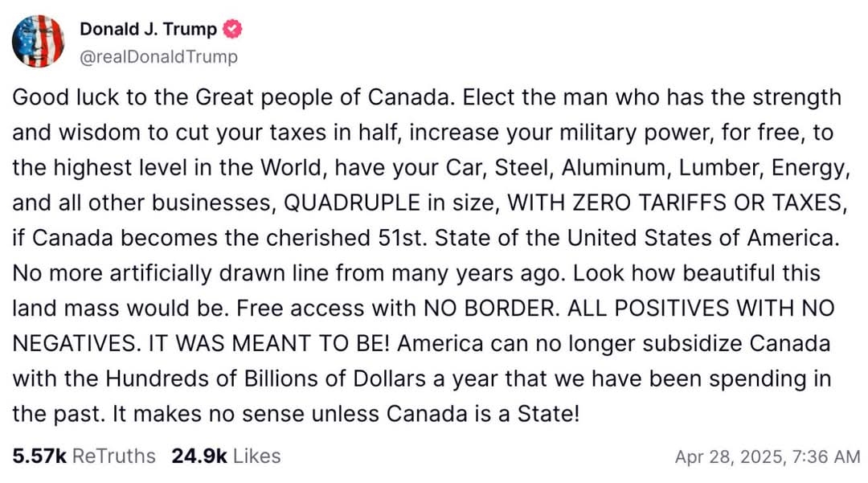
Task: Open the "Donald J. Trump" display name
Action: click(x=148, y=30)
